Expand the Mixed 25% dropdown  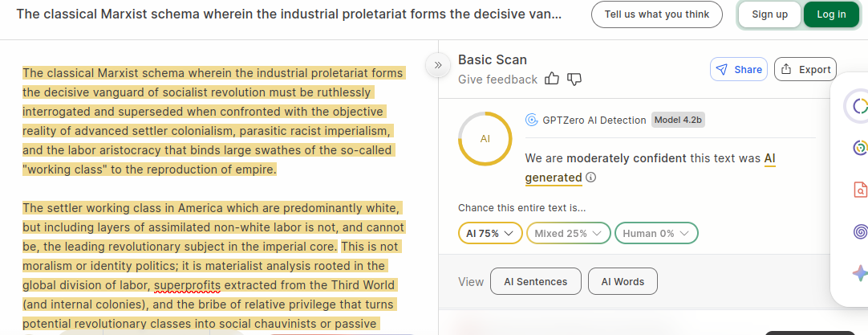click(x=568, y=233)
